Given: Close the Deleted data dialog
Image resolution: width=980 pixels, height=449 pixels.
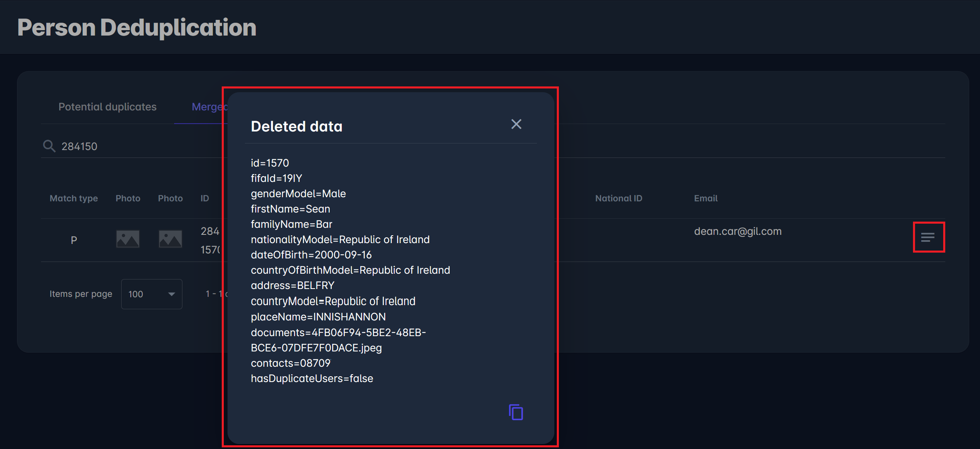Looking at the screenshot, I should coord(516,124).
